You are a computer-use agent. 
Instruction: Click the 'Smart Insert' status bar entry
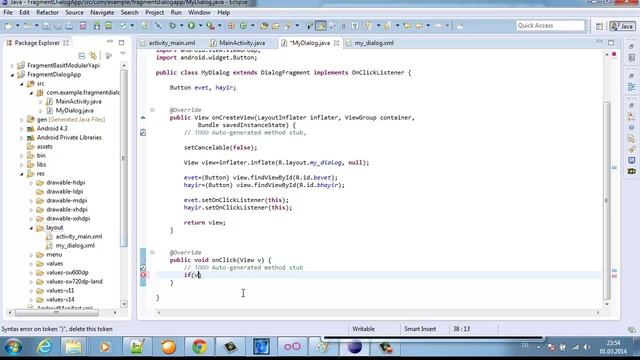click(420, 329)
